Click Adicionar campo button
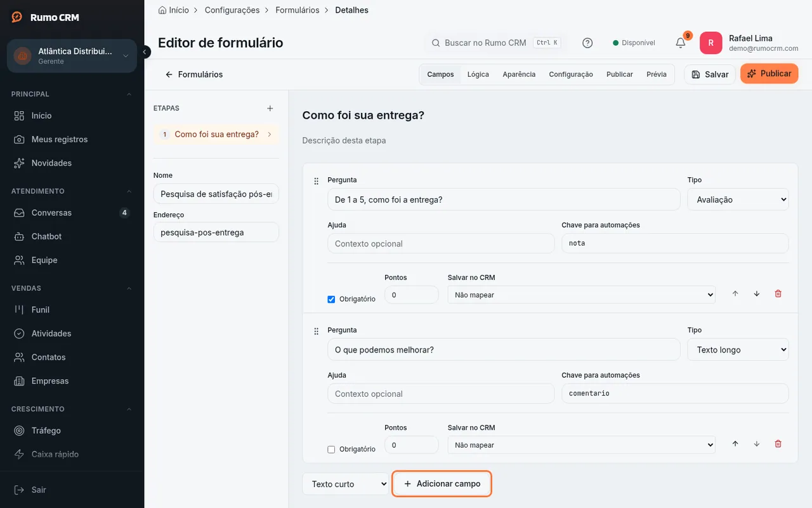The width and height of the screenshot is (812, 508). click(x=442, y=484)
